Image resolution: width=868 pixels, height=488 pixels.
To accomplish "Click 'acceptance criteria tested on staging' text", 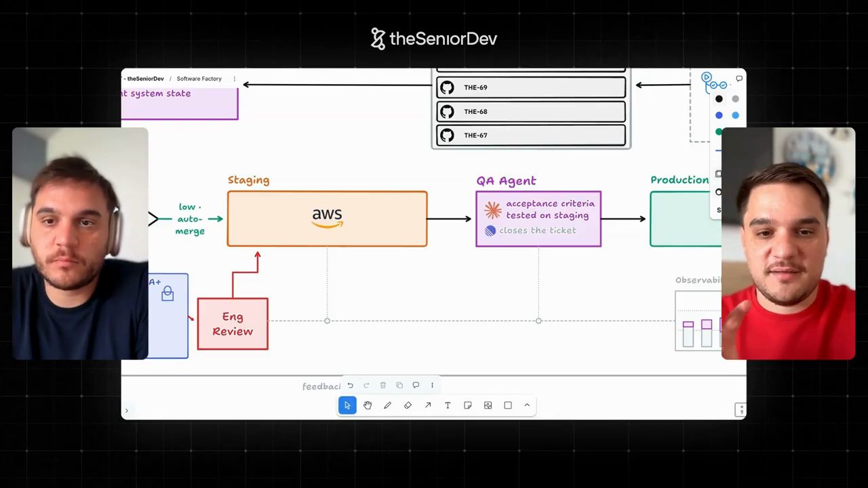I will [x=550, y=209].
